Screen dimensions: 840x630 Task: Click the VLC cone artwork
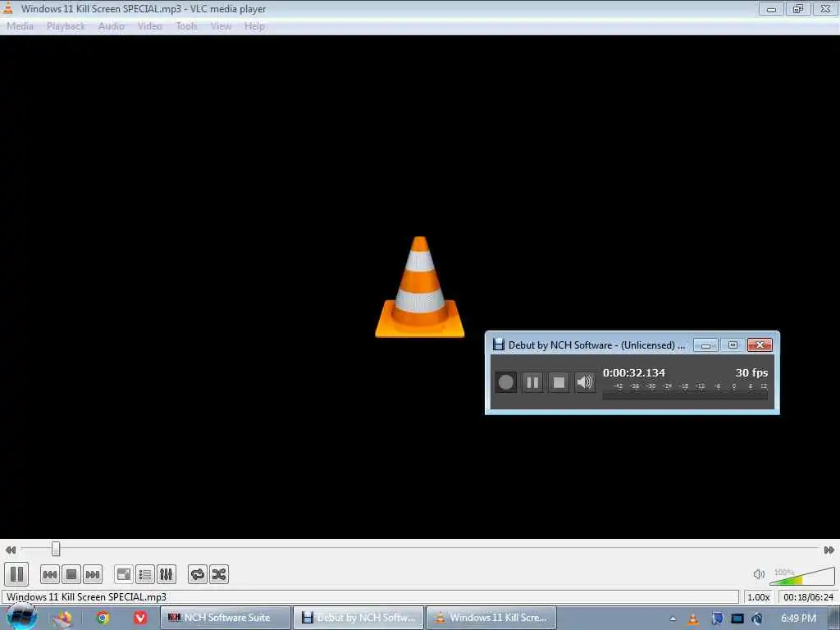pos(419,287)
